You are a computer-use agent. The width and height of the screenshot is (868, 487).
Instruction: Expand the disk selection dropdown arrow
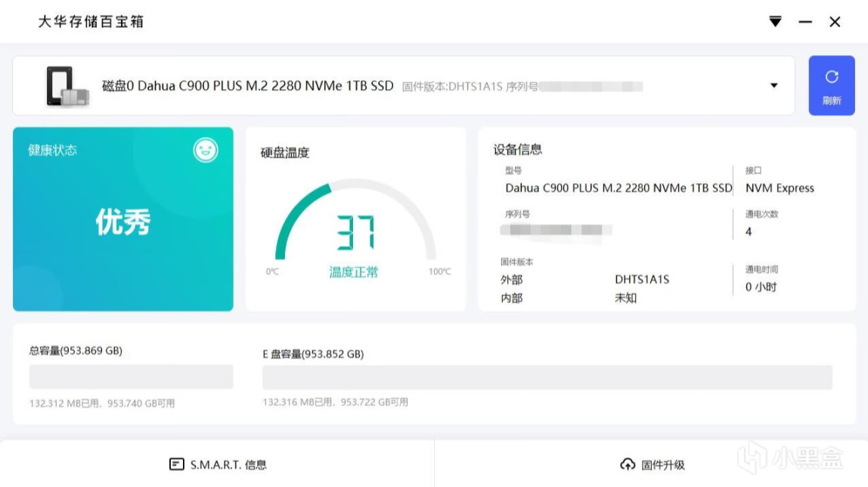(773, 85)
